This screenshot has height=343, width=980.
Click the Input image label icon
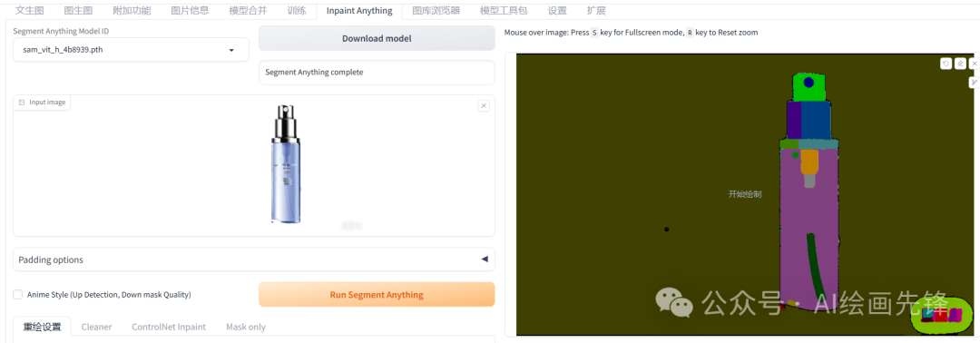click(x=22, y=103)
